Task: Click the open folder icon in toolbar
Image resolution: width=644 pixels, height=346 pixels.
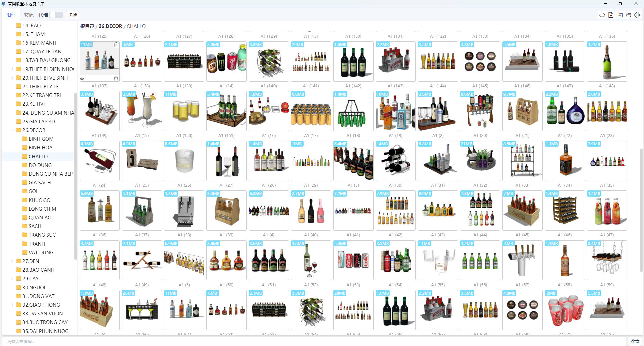Action: coord(628,15)
